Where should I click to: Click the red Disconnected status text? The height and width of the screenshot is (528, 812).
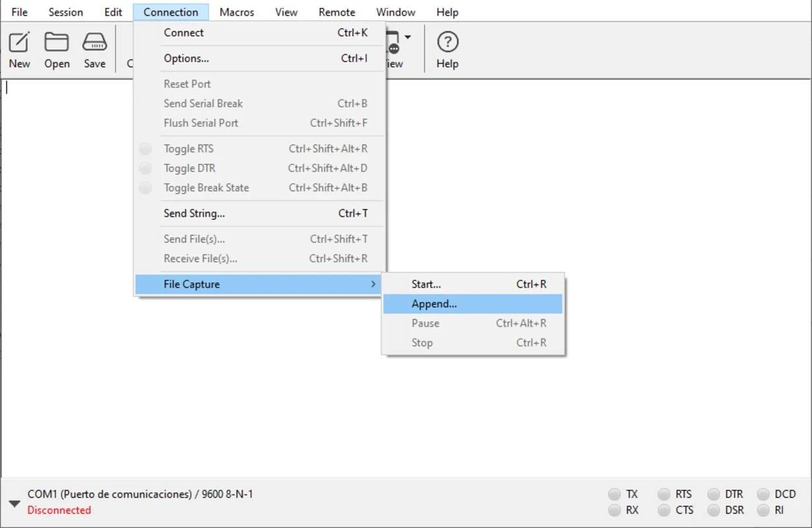59,510
